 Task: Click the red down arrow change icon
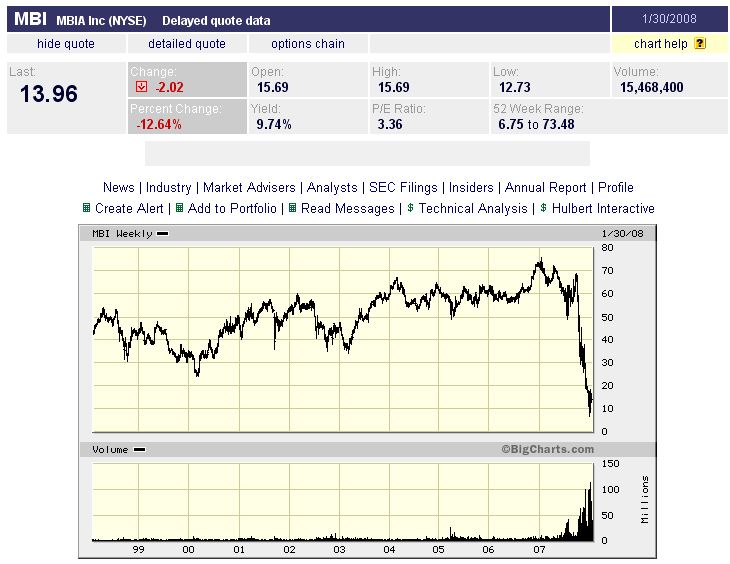click(141, 87)
